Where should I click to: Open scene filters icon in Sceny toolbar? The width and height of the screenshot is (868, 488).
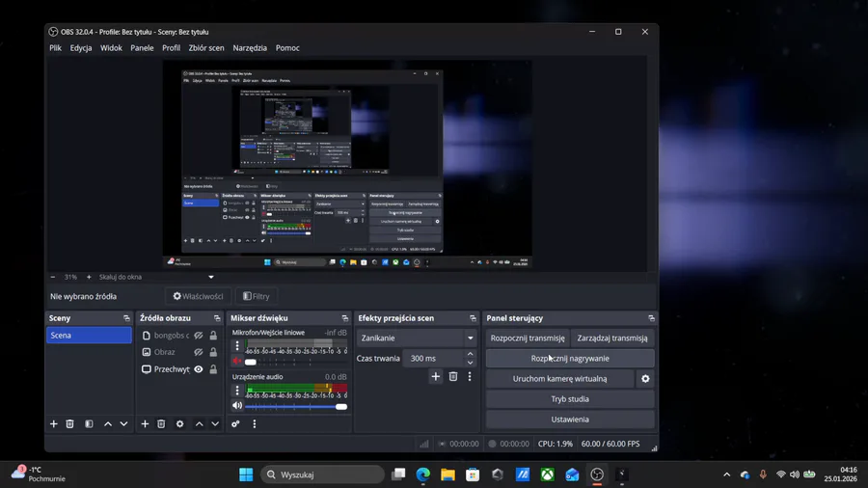point(89,423)
